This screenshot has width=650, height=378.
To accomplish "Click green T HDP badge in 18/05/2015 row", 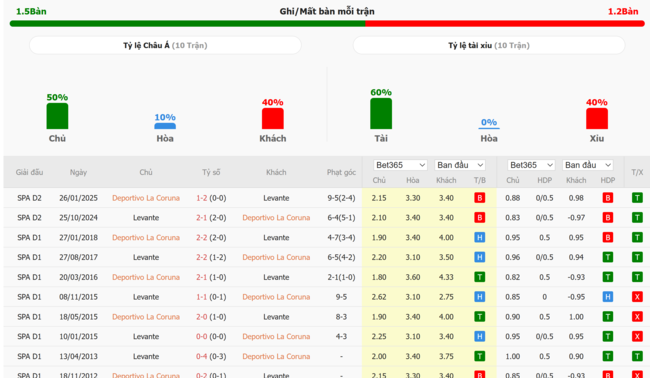I will pyautogui.click(x=608, y=317).
